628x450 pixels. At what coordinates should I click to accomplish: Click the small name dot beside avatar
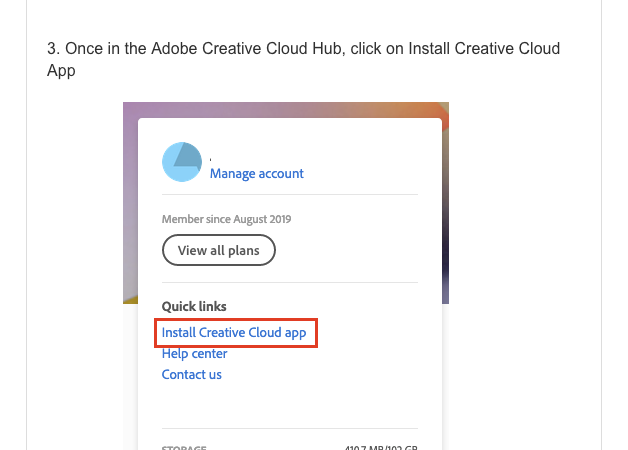pos(211,158)
